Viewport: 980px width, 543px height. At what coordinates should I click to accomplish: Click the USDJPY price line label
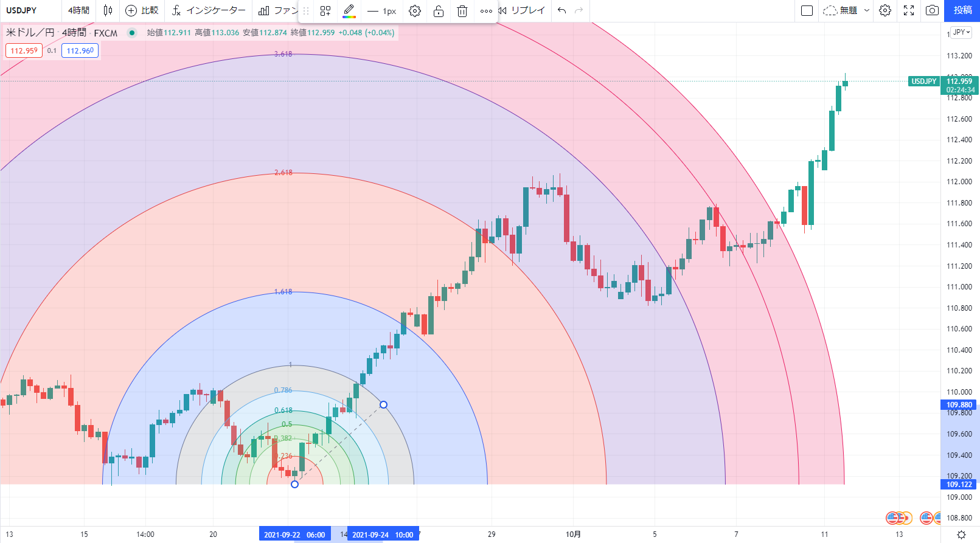(923, 81)
